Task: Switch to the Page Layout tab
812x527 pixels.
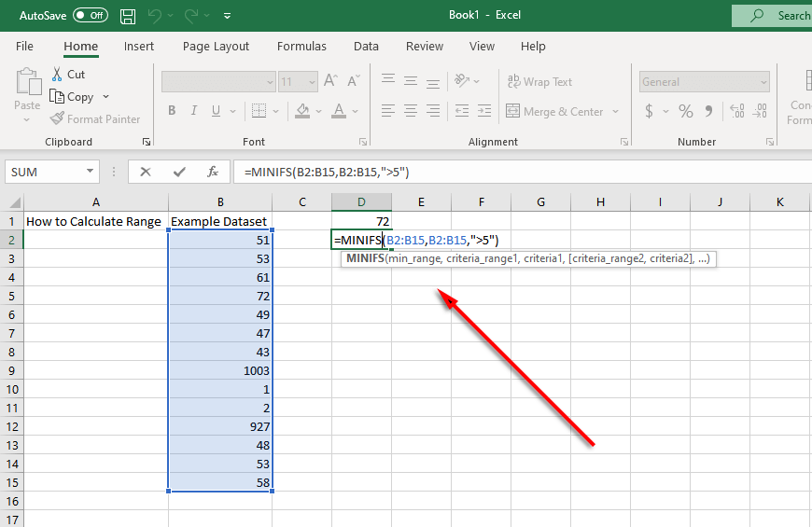Action: tap(216, 46)
